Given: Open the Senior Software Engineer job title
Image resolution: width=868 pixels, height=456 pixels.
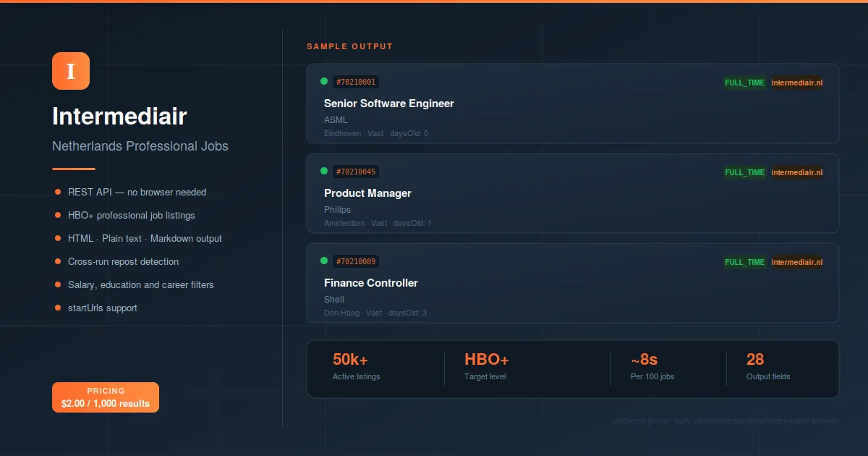Looking at the screenshot, I should pyautogui.click(x=389, y=104).
